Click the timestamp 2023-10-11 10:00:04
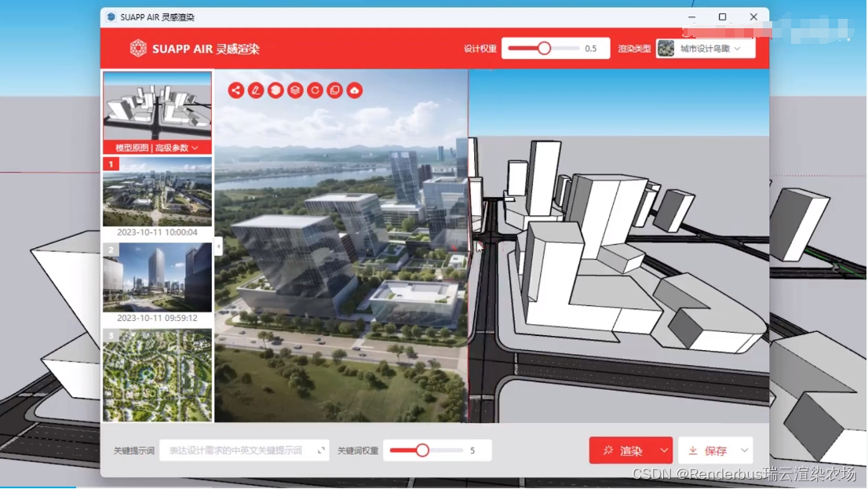868x489 pixels. pos(157,232)
